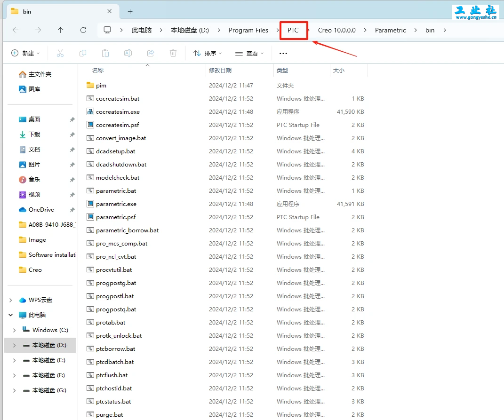Image resolution: width=504 pixels, height=420 pixels.
Task: Sort by 类型 column header
Action: (282, 71)
